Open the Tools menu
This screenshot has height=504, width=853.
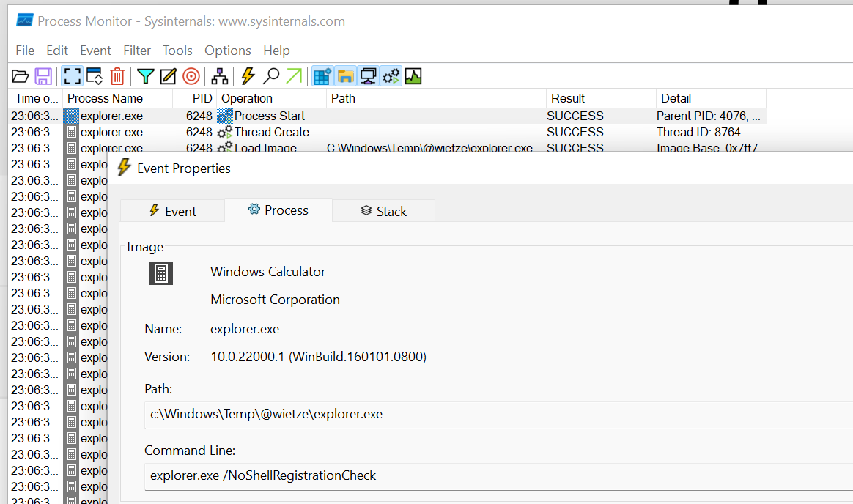click(178, 51)
